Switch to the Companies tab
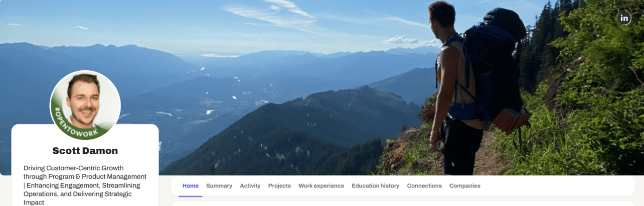This screenshot has height=206, width=644. point(465,186)
